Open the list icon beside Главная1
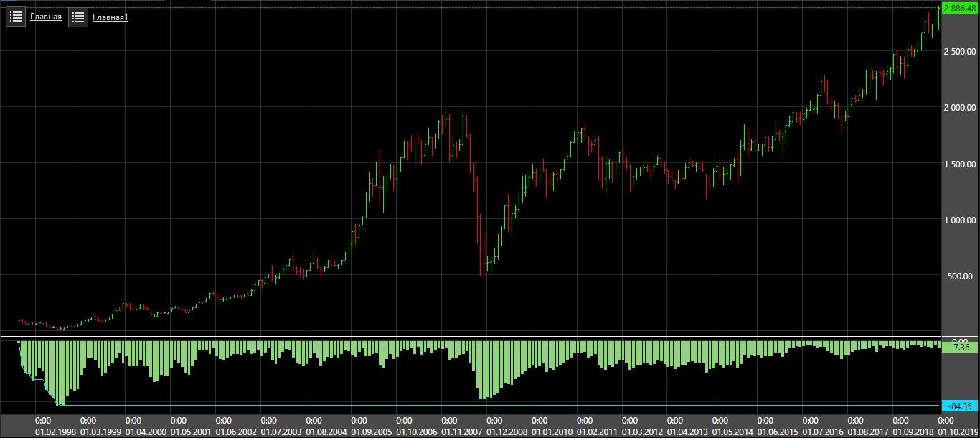The width and height of the screenshot is (980, 438). point(78,17)
